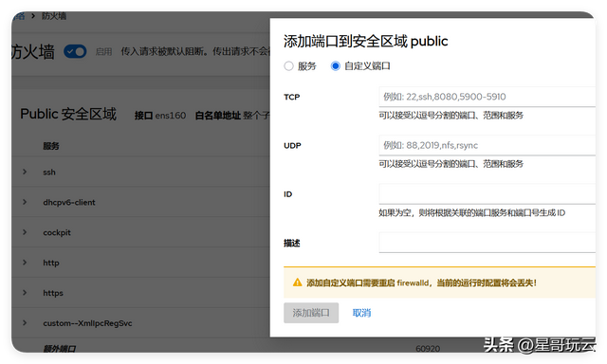607x364 pixels.
Task: Click the Public 安全区域 heading
Action: 68,114
